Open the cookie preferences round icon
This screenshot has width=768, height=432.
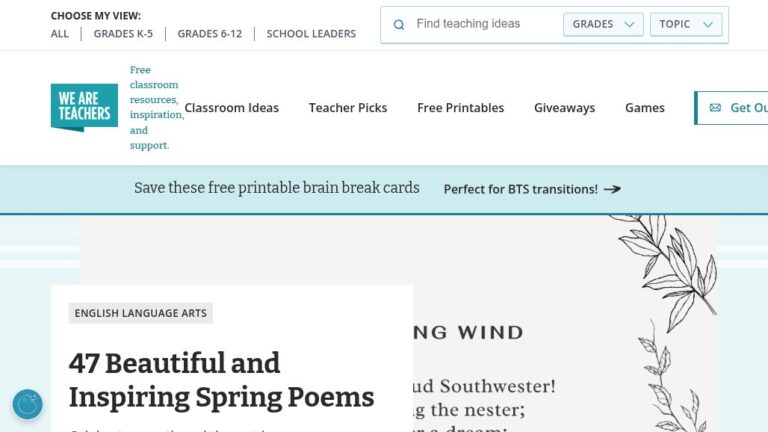pyautogui.click(x=27, y=404)
